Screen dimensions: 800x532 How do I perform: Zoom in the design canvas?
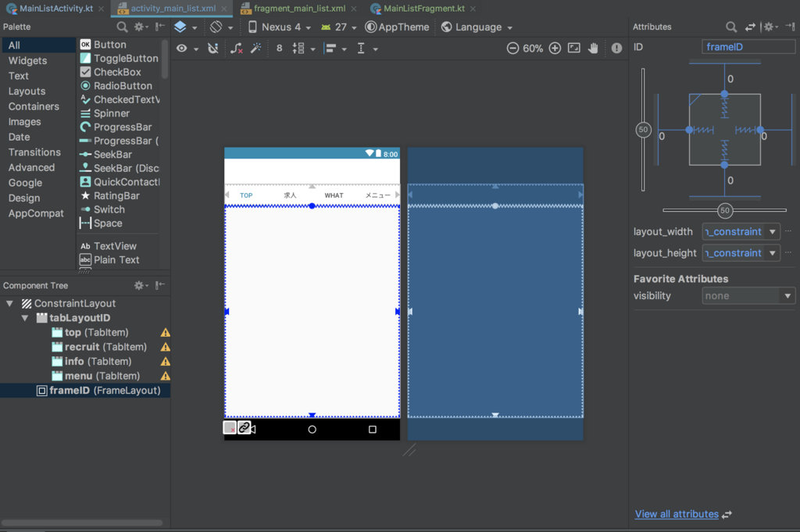(555, 48)
